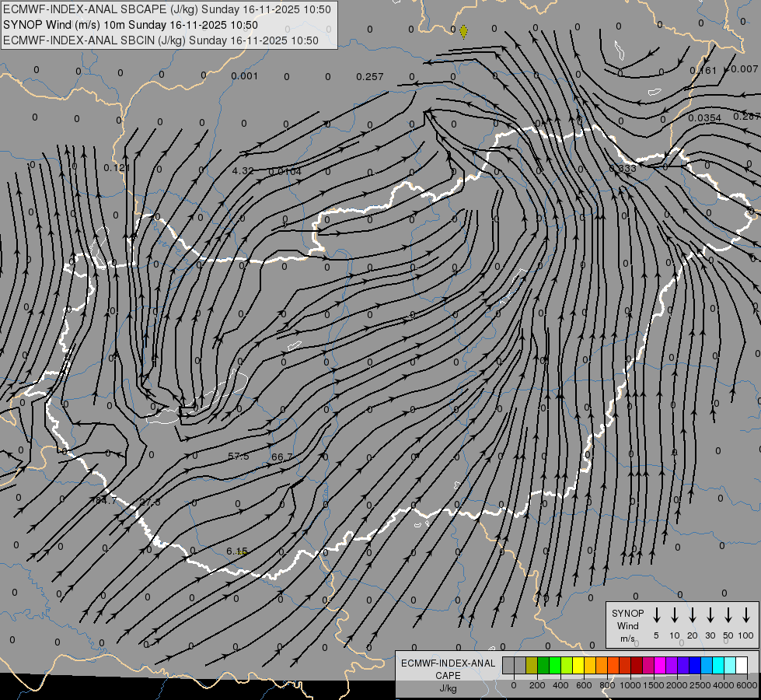Click the 2500 tick label on CAPE scale
This screenshot has width=761, height=700.
pos(700,685)
